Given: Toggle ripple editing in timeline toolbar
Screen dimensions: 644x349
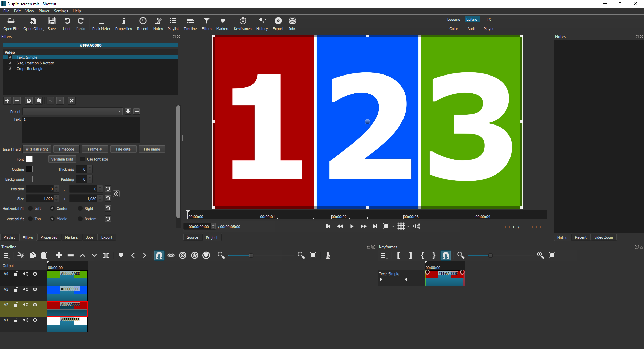Looking at the screenshot, I should (183, 256).
